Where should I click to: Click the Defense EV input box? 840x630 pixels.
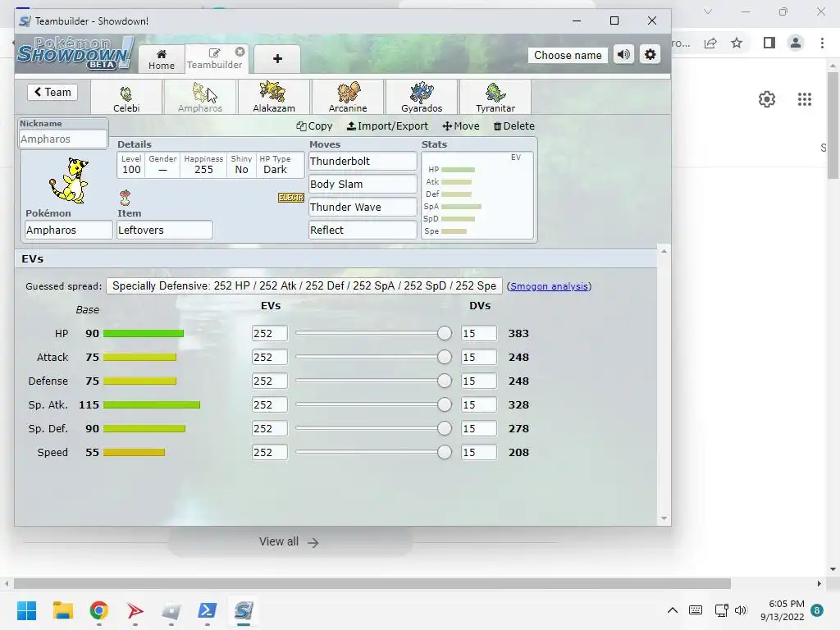point(269,381)
